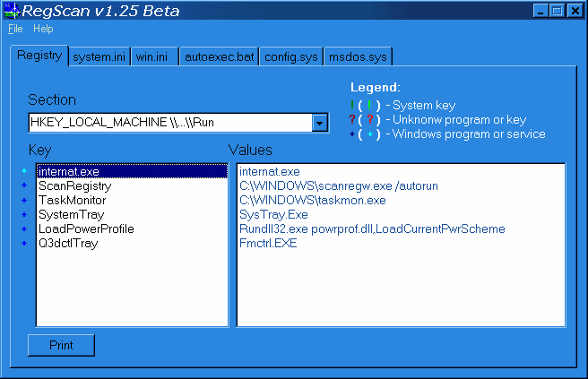The height and width of the screenshot is (379, 588).
Task: Close the RegScan window
Action: 575,11
